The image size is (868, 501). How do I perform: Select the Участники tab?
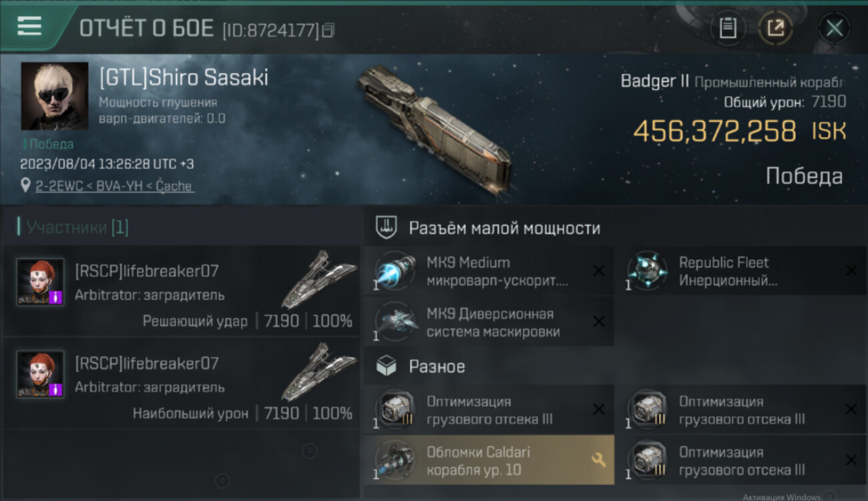tap(73, 227)
